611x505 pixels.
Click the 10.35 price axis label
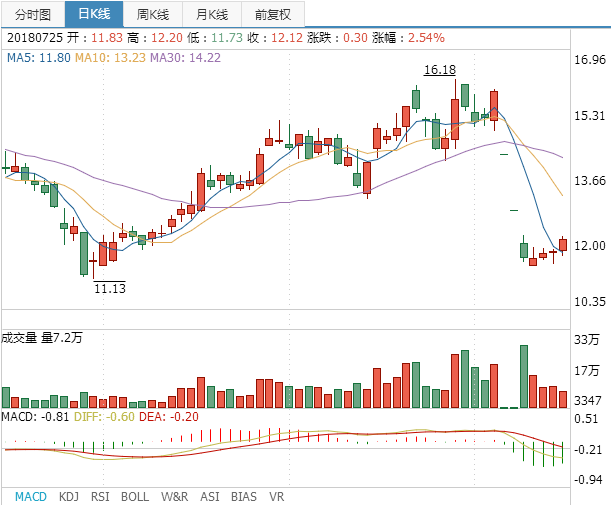pyautogui.click(x=590, y=302)
